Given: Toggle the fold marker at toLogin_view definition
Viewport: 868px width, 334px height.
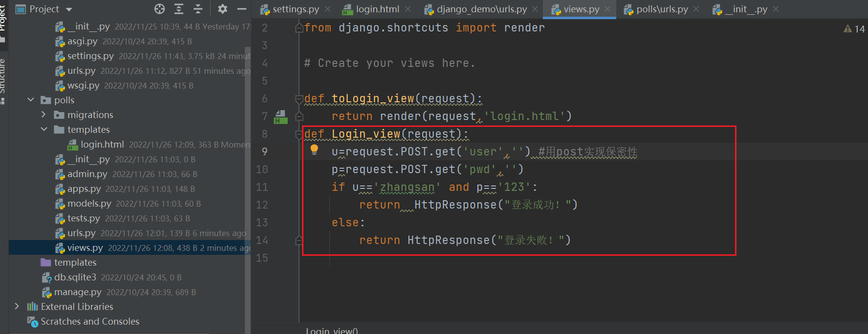Looking at the screenshot, I should pos(299,99).
